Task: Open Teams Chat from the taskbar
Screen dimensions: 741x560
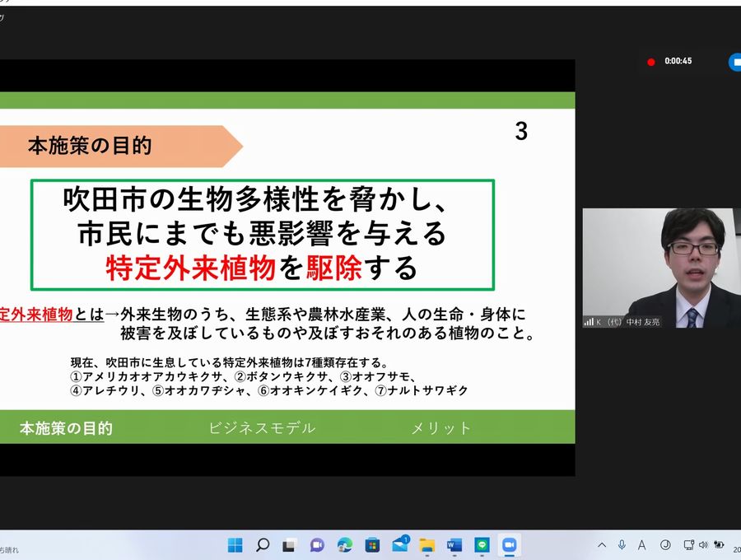Action: click(317, 545)
